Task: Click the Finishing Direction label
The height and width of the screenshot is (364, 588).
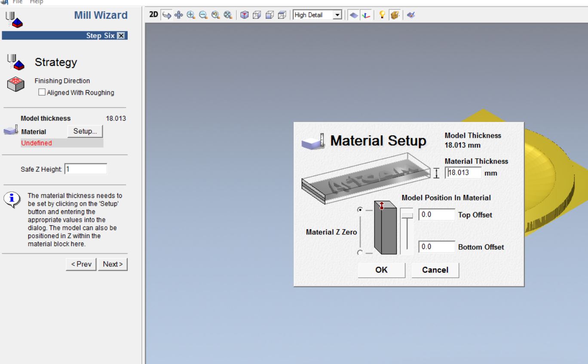Action: (62, 81)
